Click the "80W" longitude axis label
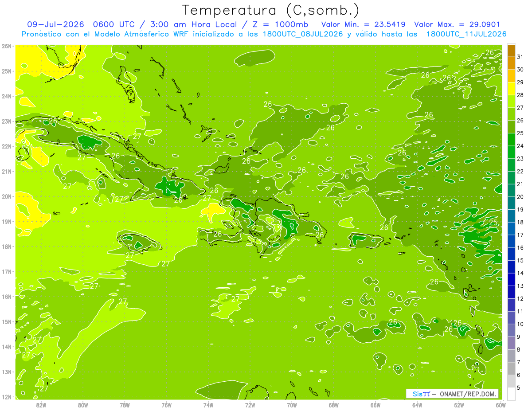532x411 pixels. (x=82, y=405)
